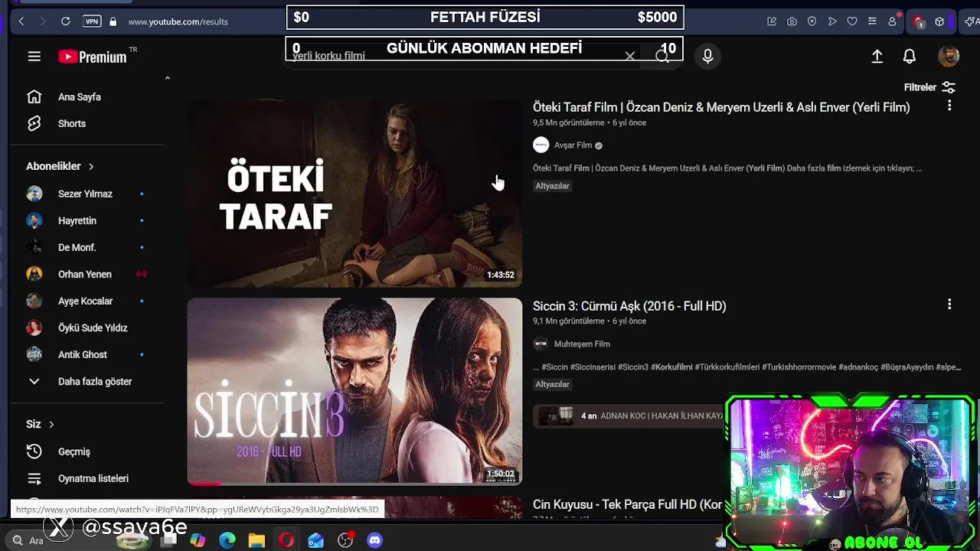Click the voice search microphone button
Viewport: 980px width, 551px height.
(707, 56)
